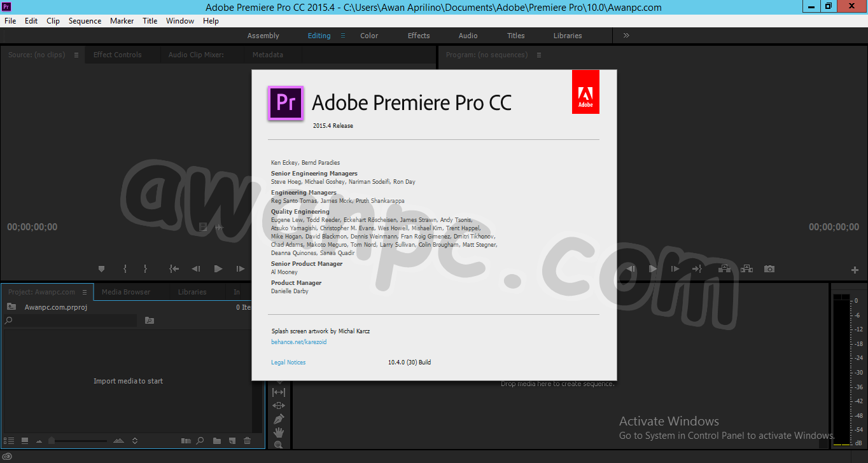The image size is (868, 463).
Task: Mark Out point in Source monitor
Action: tap(145, 269)
